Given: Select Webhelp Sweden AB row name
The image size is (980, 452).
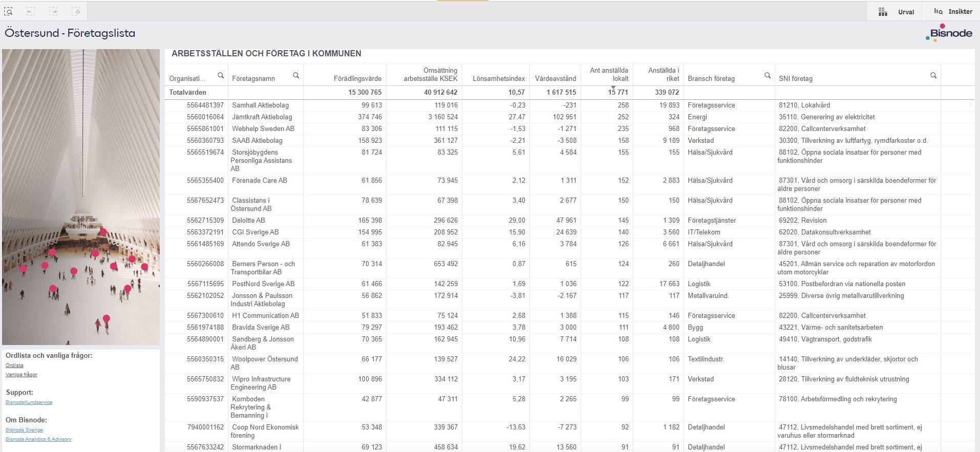Looking at the screenshot, I should coord(263,128).
